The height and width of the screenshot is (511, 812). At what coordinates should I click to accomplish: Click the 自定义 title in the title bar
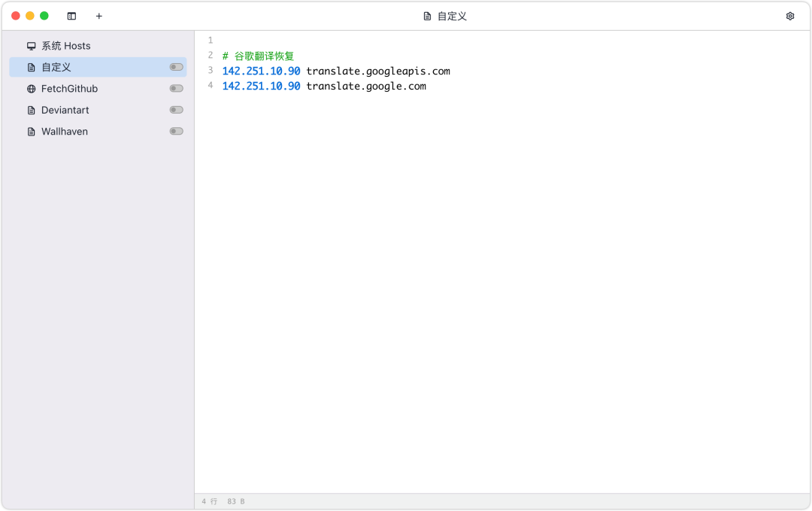(x=452, y=16)
